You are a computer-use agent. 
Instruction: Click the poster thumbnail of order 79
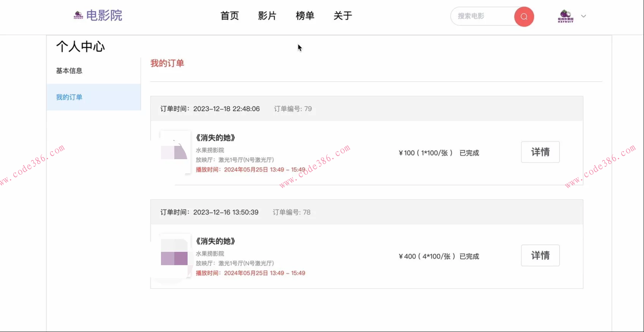tap(175, 152)
